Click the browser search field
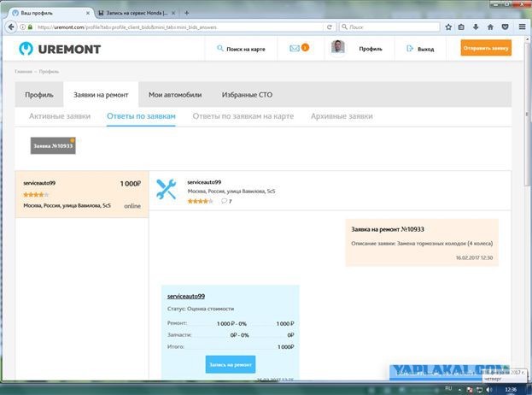This screenshot has width=532, height=395. pyautogui.click(x=389, y=27)
